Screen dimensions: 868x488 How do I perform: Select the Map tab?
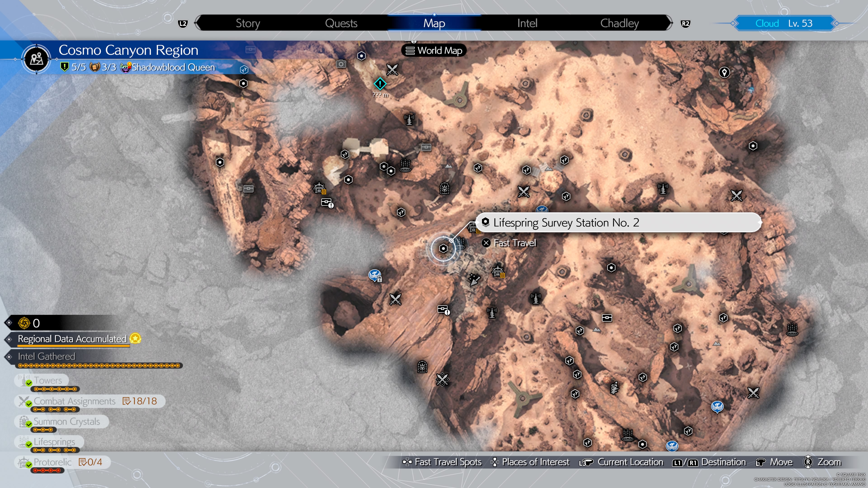click(434, 23)
